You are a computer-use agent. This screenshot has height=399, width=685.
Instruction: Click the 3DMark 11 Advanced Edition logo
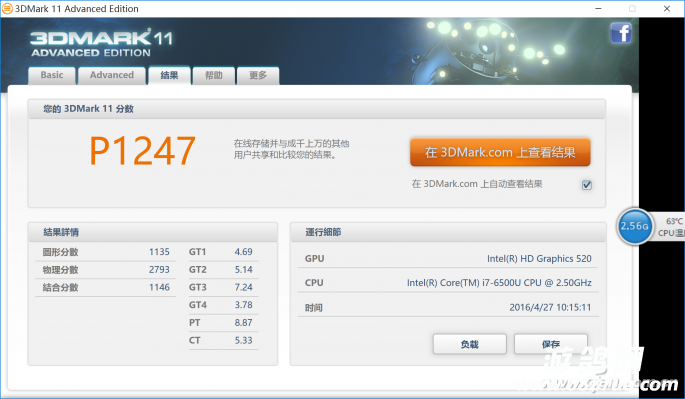pyautogui.click(x=101, y=43)
